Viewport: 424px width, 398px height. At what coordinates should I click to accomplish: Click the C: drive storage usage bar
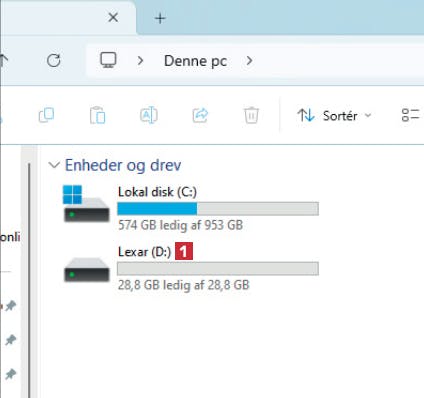pyautogui.click(x=218, y=209)
